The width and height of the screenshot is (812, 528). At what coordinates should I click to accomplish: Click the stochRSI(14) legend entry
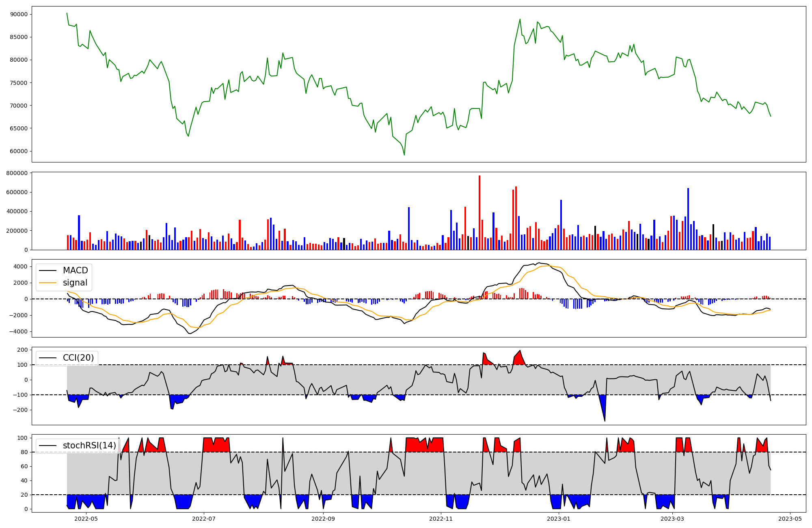pos(89,446)
